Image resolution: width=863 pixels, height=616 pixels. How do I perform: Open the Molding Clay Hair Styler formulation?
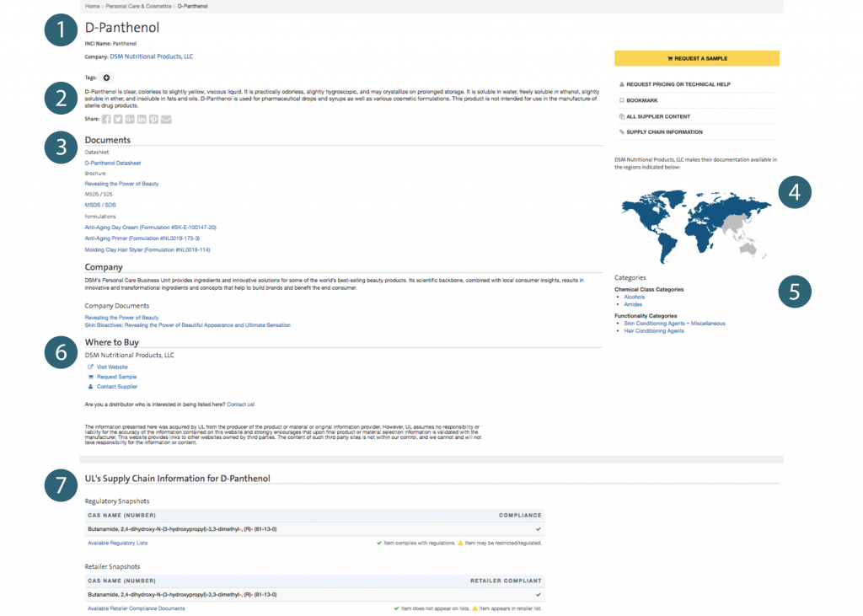point(147,250)
